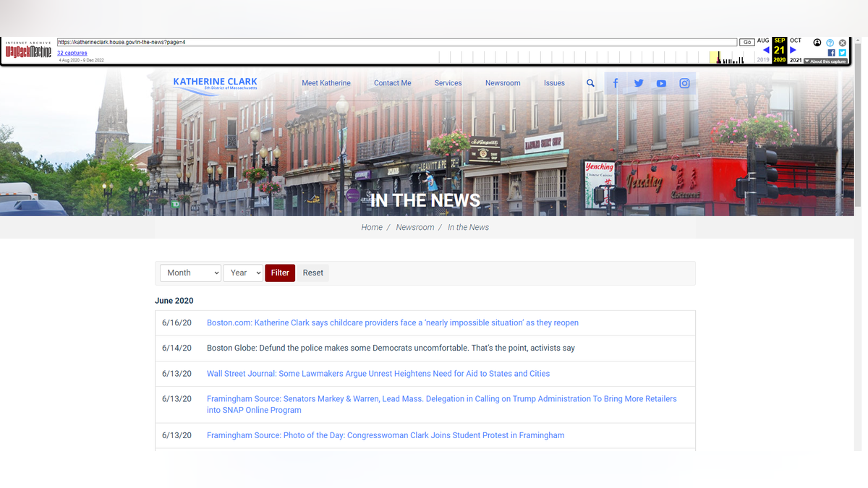The height and width of the screenshot is (488, 868).
Task: Click the 6/16/20 date cell
Action: click(x=177, y=322)
